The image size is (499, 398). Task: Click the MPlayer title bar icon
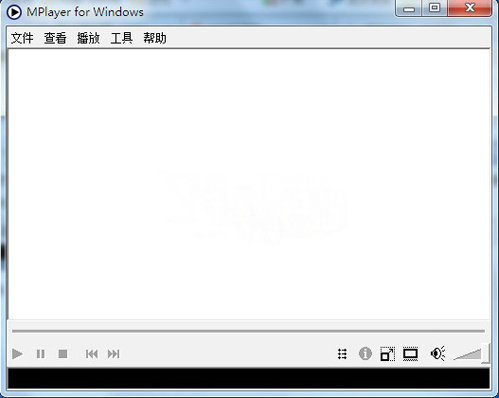pyautogui.click(x=14, y=12)
